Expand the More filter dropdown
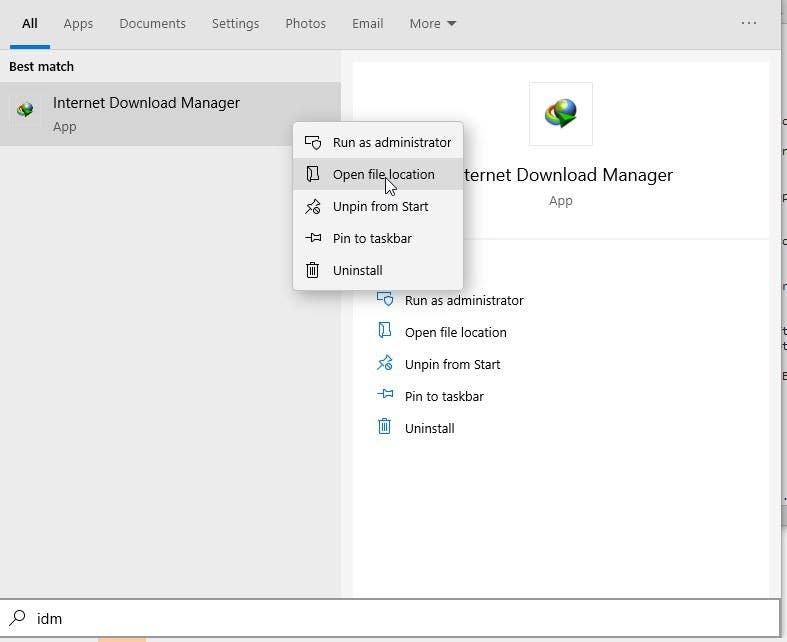Image resolution: width=787 pixels, height=642 pixels. pyautogui.click(x=432, y=23)
